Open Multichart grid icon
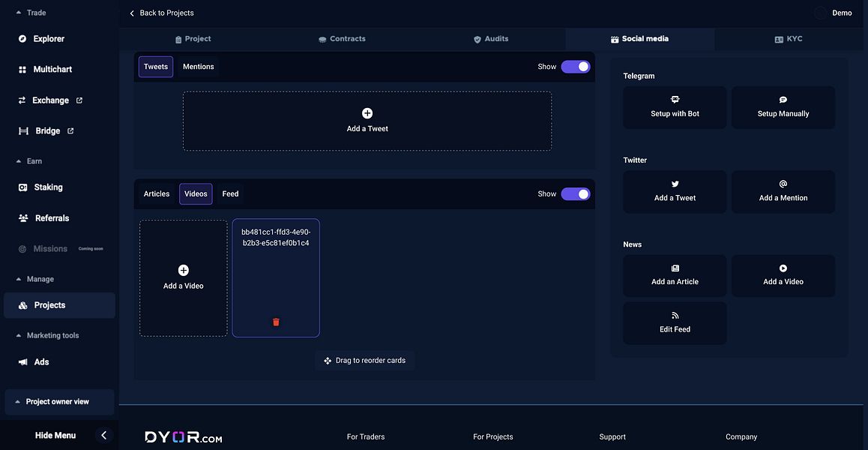The width and height of the screenshot is (868, 450). [x=22, y=70]
